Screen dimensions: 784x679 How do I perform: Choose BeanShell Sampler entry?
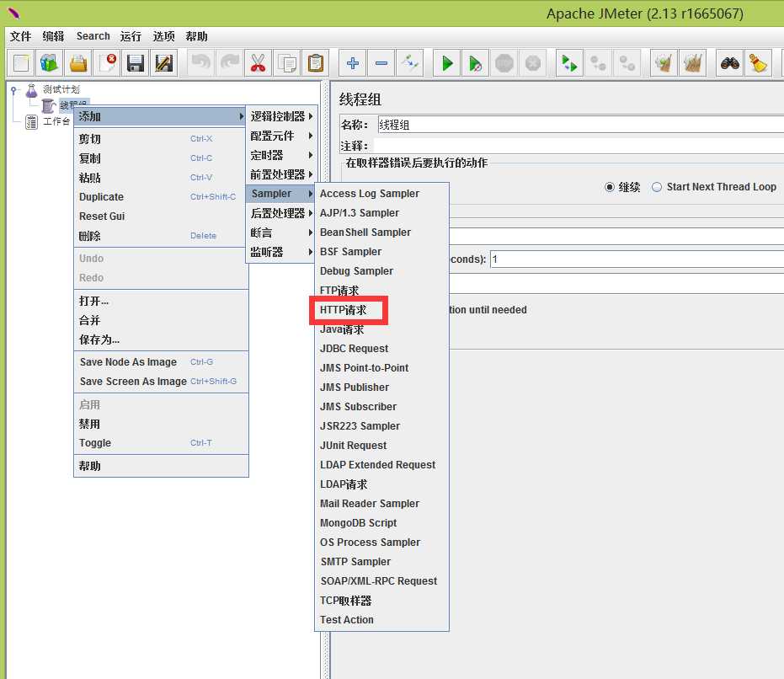tap(365, 233)
